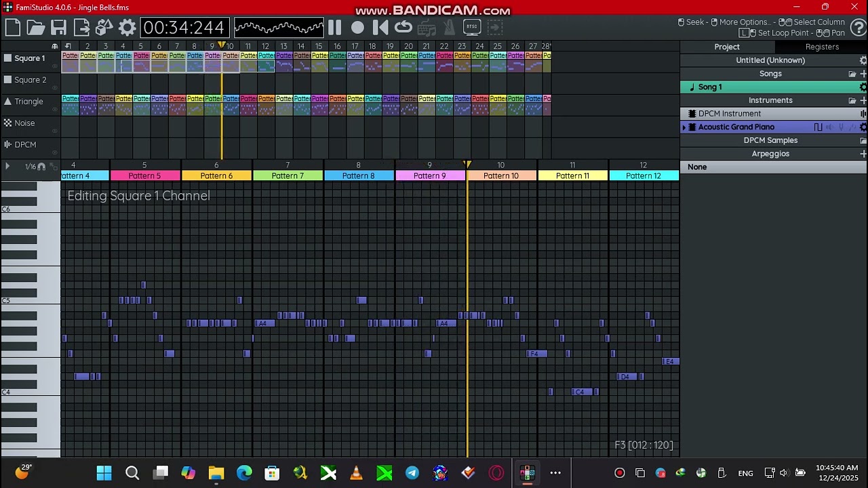Select the DPCM channel

[25, 145]
